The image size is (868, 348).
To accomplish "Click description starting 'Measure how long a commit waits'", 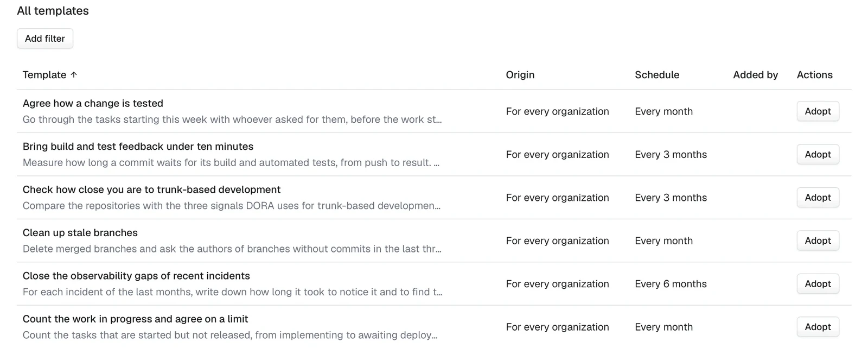I will tap(231, 162).
